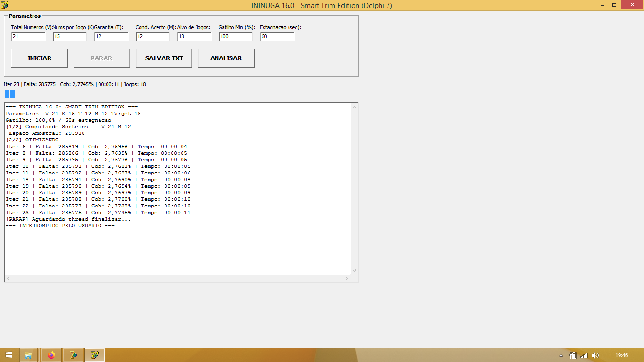Open the volume control in system tray
The width and height of the screenshot is (644, 362).
[595, 355]
